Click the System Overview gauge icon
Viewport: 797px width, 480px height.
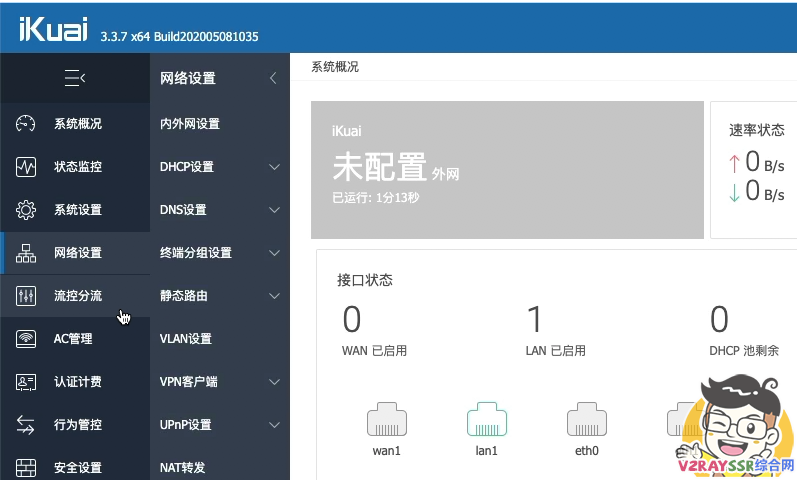(x=27, y=124)
